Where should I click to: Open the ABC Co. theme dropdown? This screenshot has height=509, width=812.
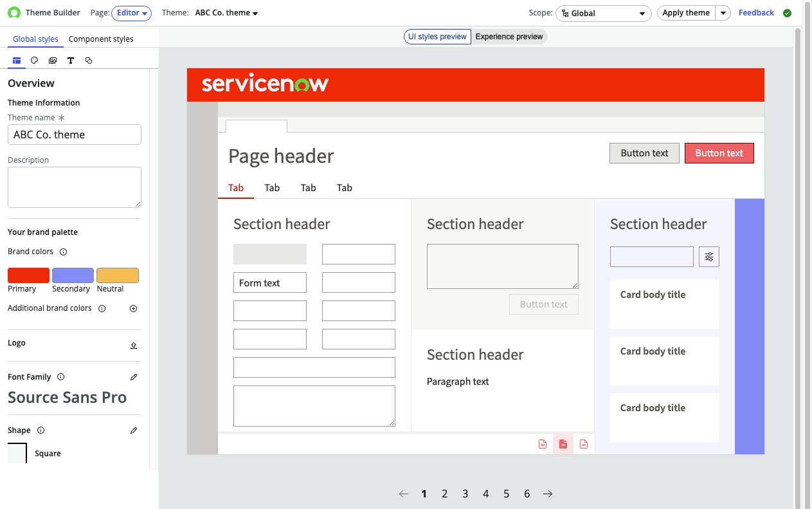coord(226,13)
